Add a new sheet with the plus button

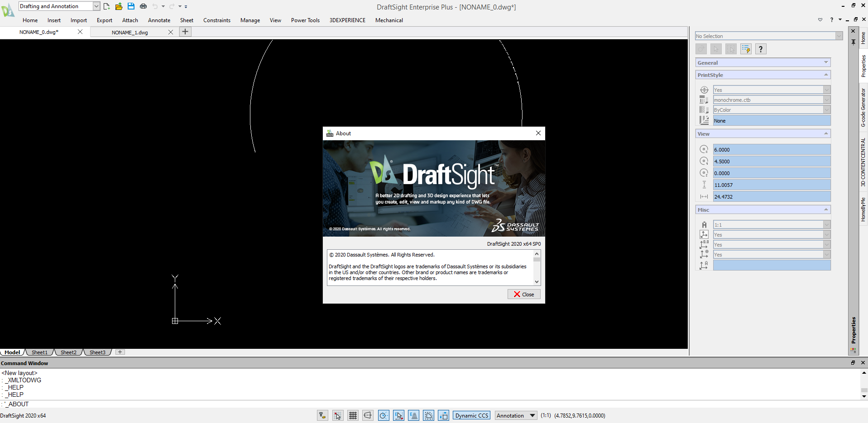pos(120,352)
